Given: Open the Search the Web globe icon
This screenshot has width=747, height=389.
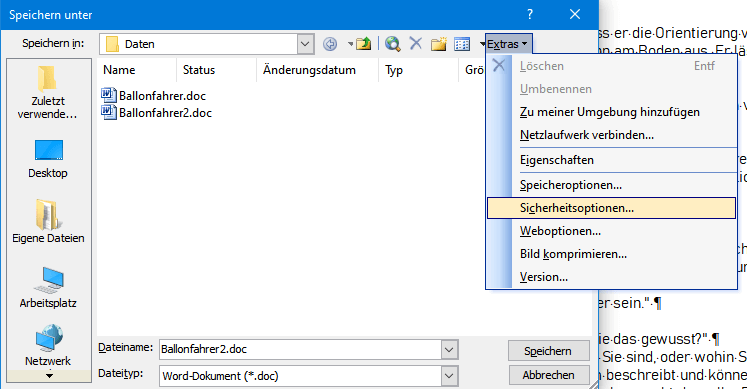Looking at the screenshot, I should pos(393,44).
